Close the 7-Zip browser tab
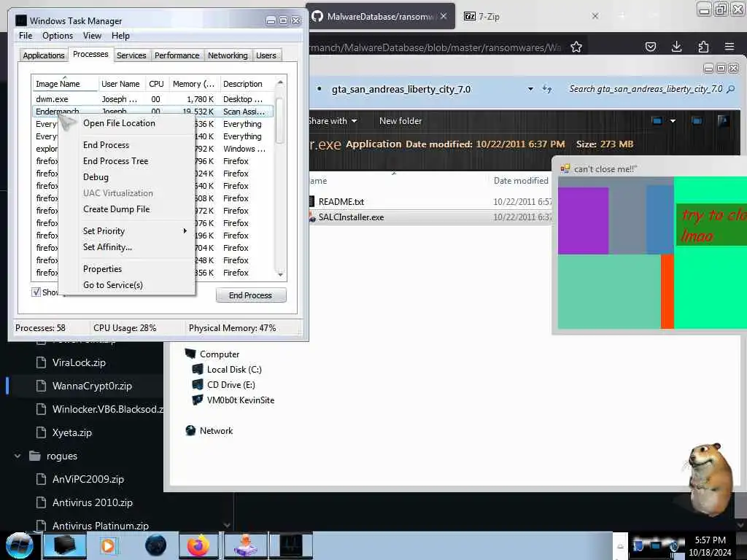The height and width of the screenshot is (560, 747). point(595,16)
